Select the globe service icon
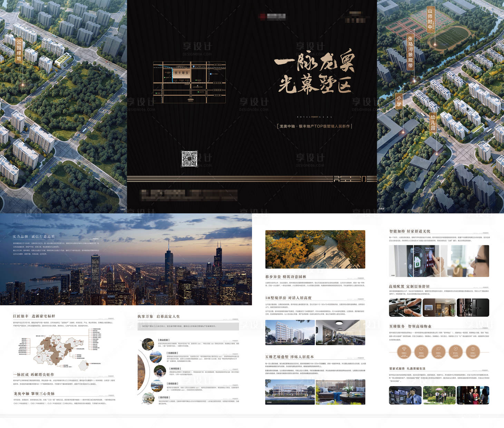 click(x=473, y=349)
